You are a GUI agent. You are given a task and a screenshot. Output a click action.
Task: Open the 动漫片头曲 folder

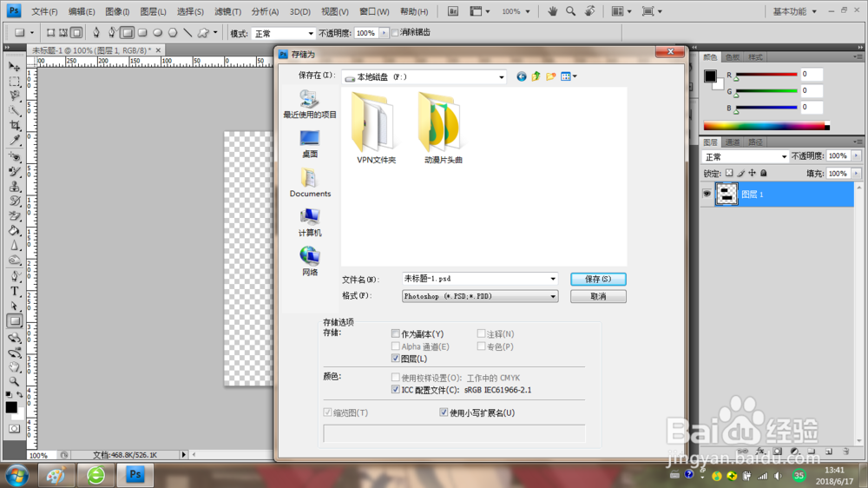coord(443,129)
